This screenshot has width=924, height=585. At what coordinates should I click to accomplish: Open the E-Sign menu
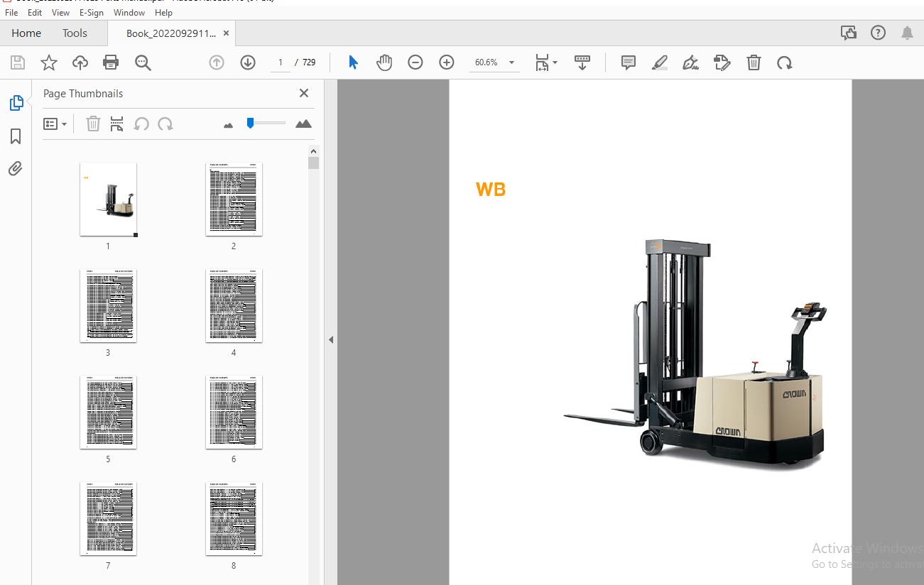tap(92, 13)
